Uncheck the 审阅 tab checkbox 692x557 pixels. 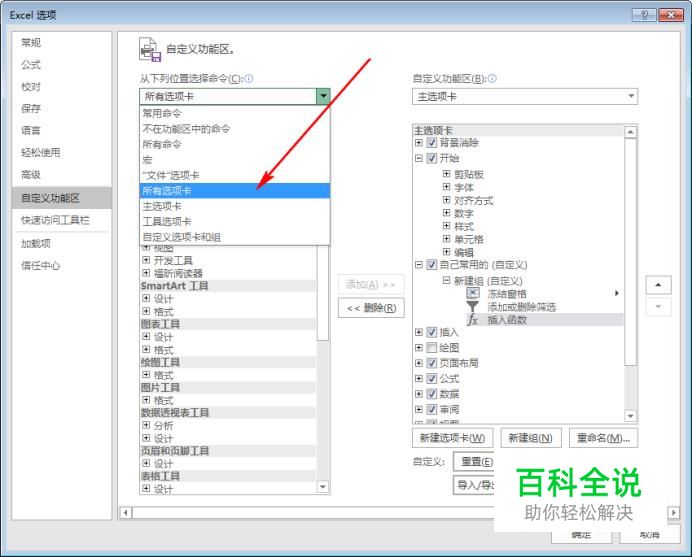(432, 409)
